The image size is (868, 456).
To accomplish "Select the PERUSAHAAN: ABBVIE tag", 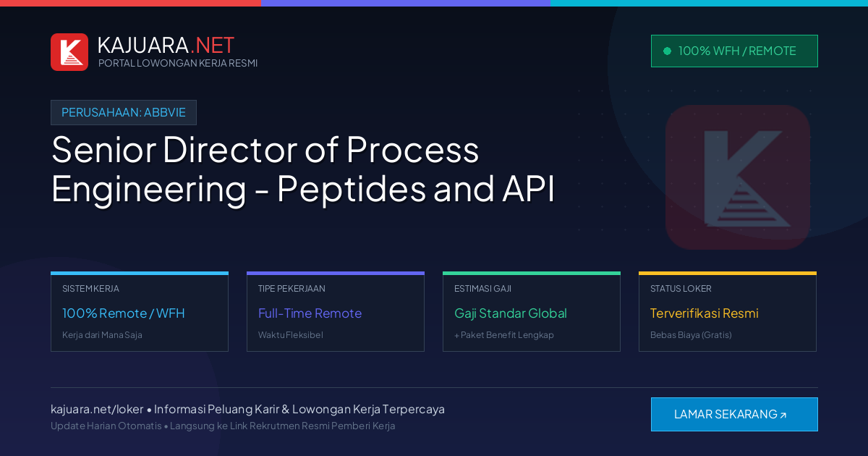I will coord(124,112).
